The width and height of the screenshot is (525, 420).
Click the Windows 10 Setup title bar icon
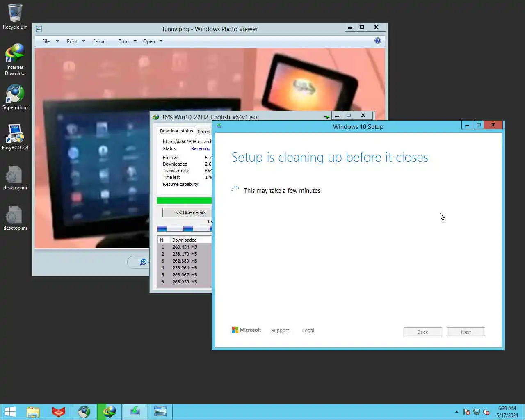[x=219, y=126]
